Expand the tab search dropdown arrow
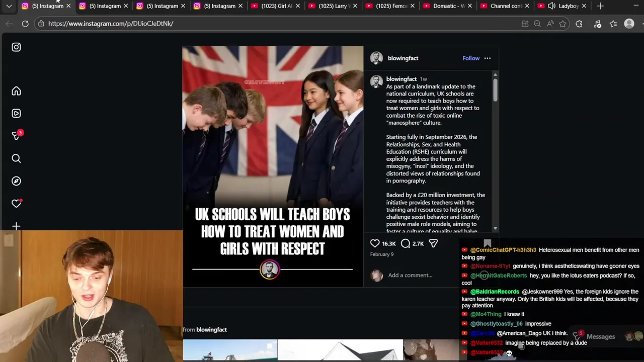The width and height of the screenshot is (644, 362). 9,6
